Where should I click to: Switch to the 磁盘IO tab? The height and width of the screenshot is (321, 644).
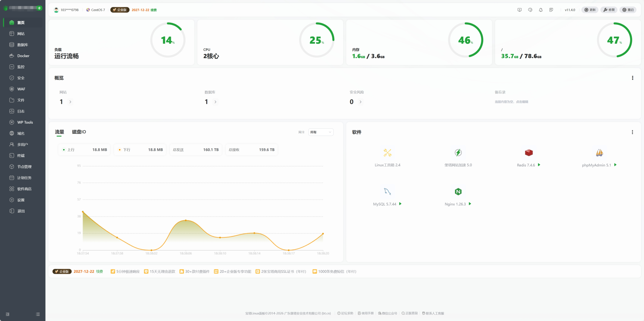pyautogui.click(x=79, y=132)
